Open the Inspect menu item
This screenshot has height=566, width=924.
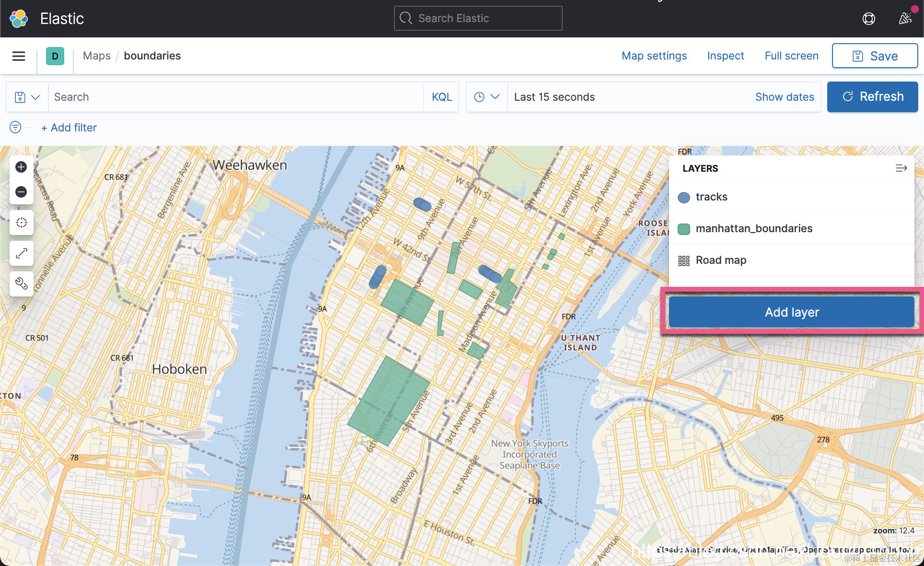pos(725,56)
